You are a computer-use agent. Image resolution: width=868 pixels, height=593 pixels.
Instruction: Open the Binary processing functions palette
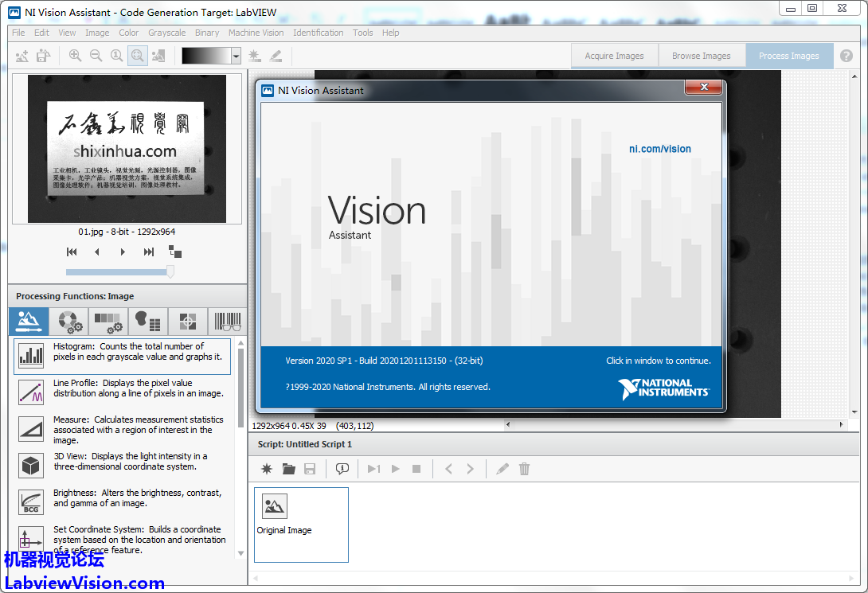pos(147,322)
